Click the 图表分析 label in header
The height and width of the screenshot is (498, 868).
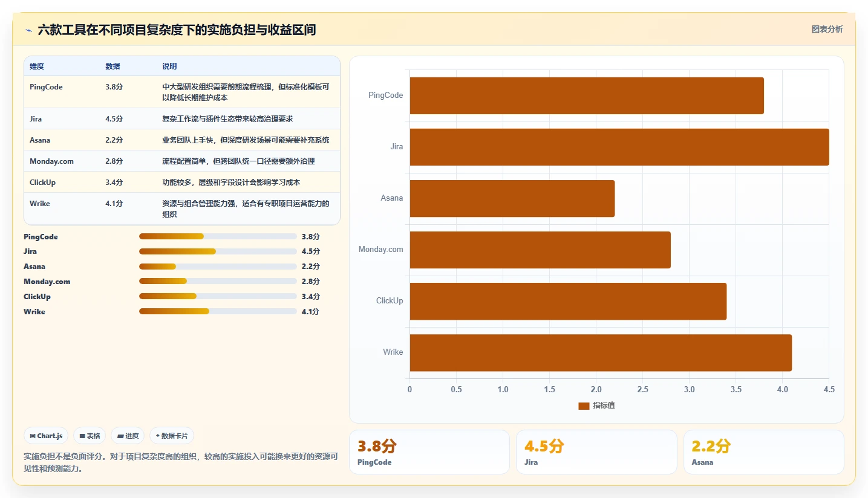point(827,29)
